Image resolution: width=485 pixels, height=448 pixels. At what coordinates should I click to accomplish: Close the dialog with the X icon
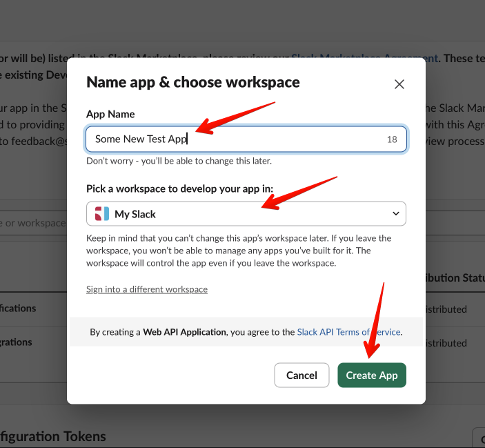coord(399,84)
